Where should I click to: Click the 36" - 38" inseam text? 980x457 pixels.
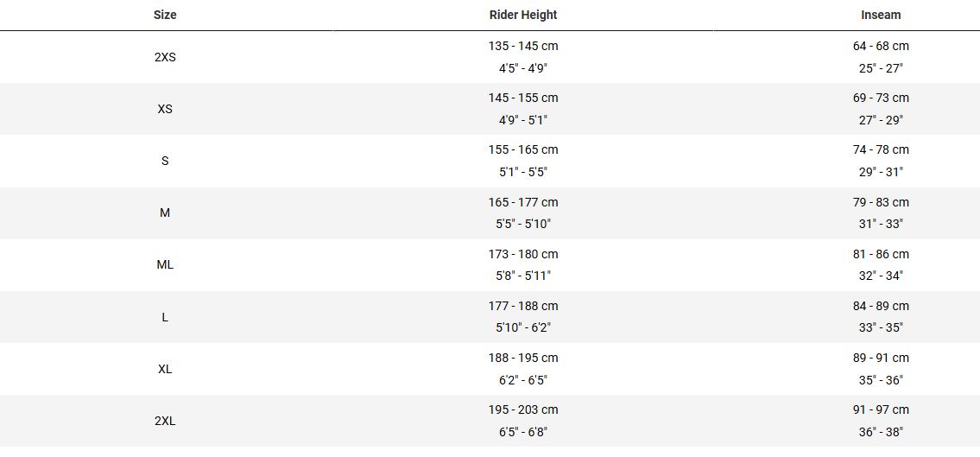click(881, 432)
